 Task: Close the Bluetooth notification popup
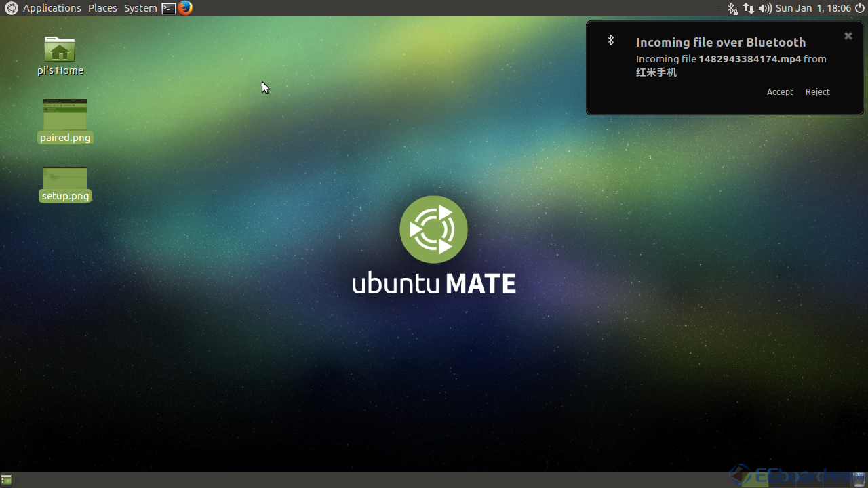point(848,36)
